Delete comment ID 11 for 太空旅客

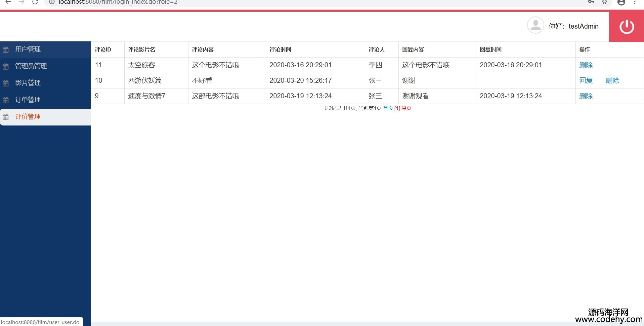click(x=586, y=65)
